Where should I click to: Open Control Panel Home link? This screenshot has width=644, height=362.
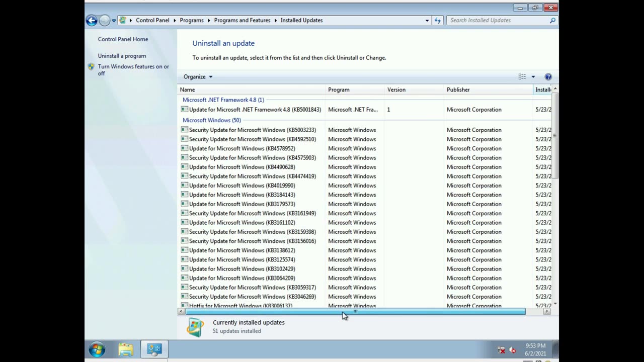click(x=123, y=39)
